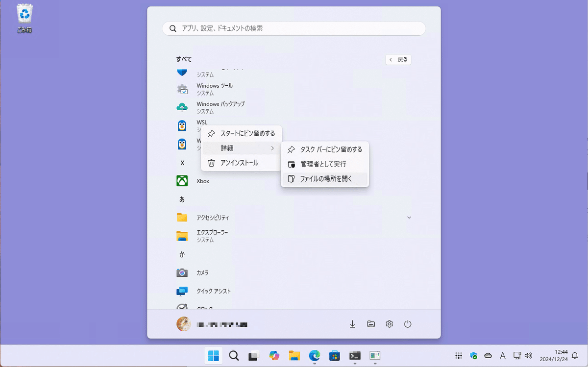
Task: Click the power button icon
Action: [408, 324]
